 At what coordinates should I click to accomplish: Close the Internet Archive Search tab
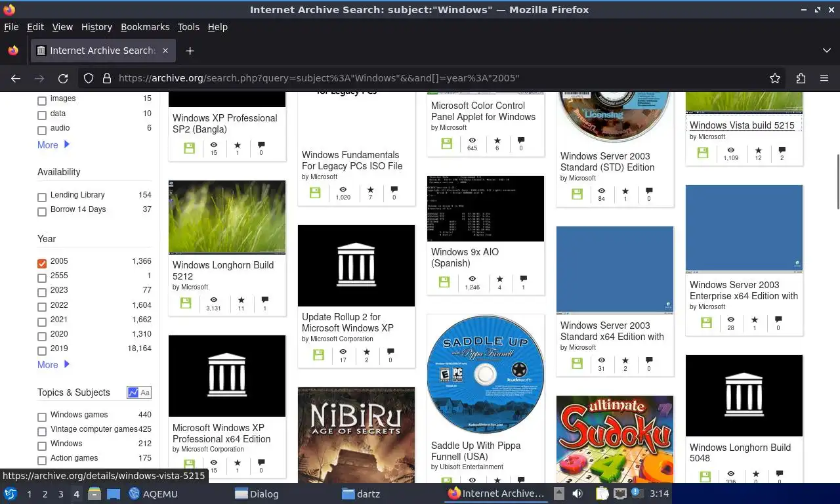(x=165, y=51)
